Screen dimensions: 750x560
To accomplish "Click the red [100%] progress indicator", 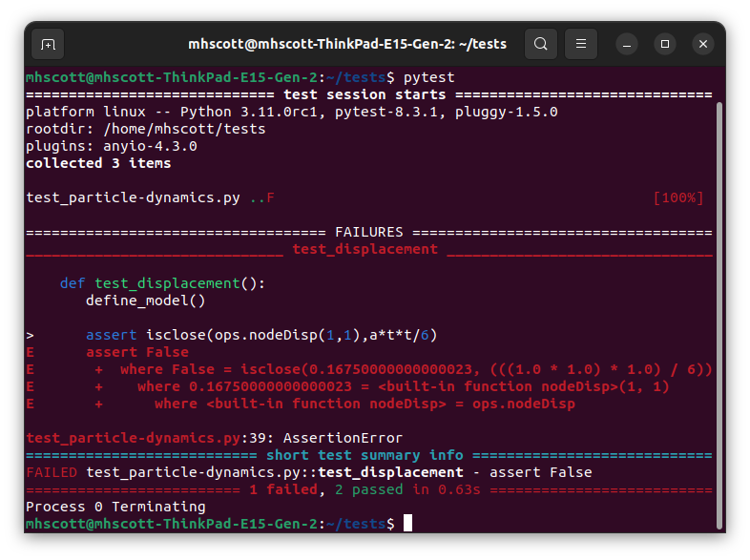I will pyautogui.click(x=678, y=198).
